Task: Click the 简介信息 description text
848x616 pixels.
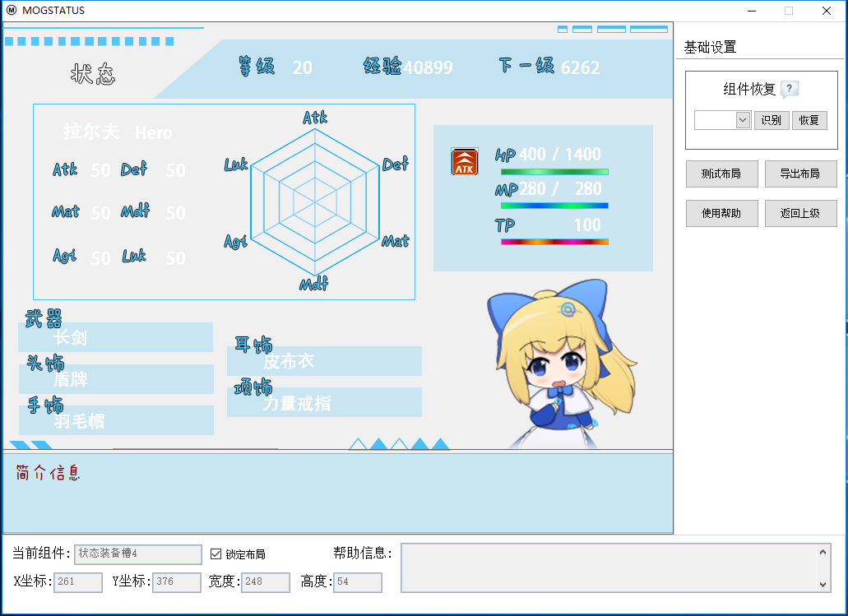Action: (49, 473)
